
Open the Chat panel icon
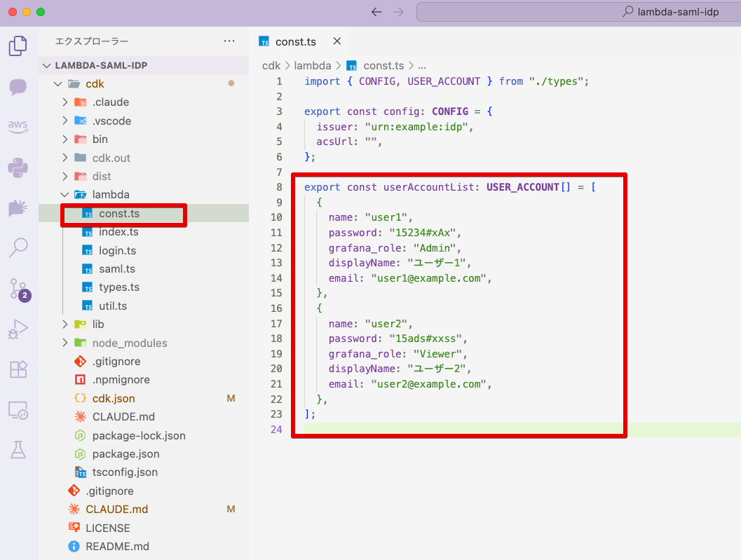(x=18, y=87)
